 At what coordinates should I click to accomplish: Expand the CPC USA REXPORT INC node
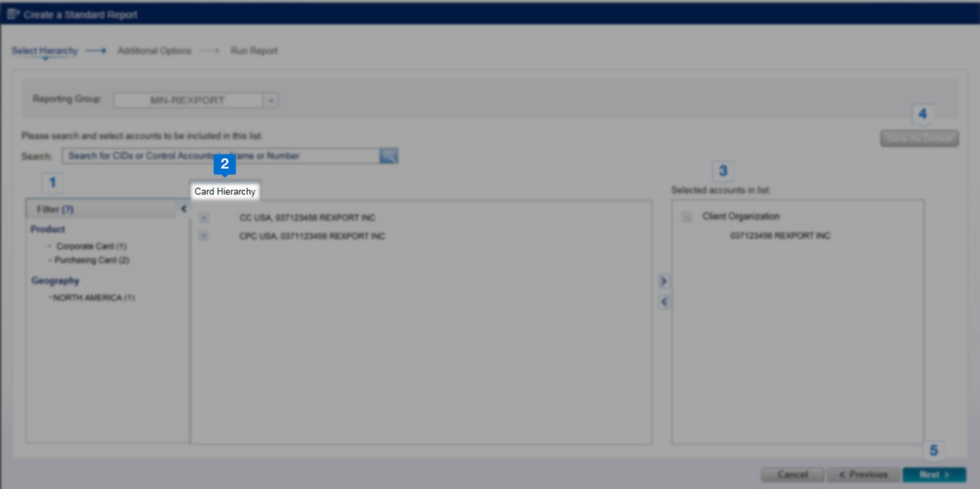[204, 235]
